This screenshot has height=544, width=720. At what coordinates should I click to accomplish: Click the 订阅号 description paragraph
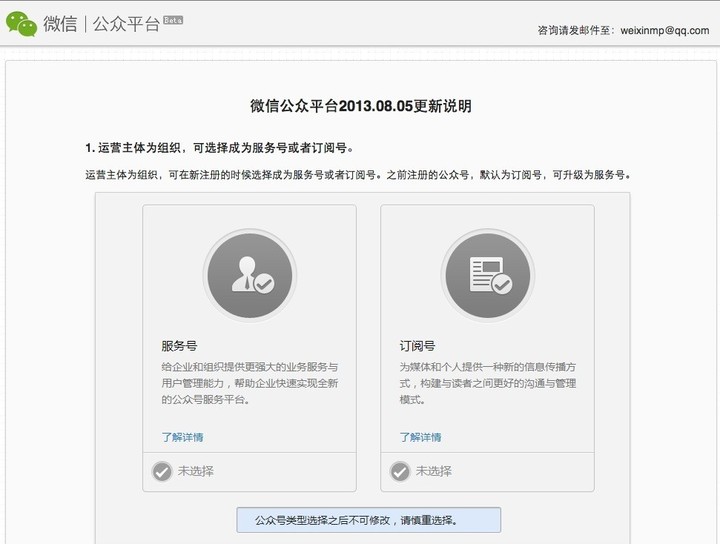pyautogui.click(x=487, y=383)
